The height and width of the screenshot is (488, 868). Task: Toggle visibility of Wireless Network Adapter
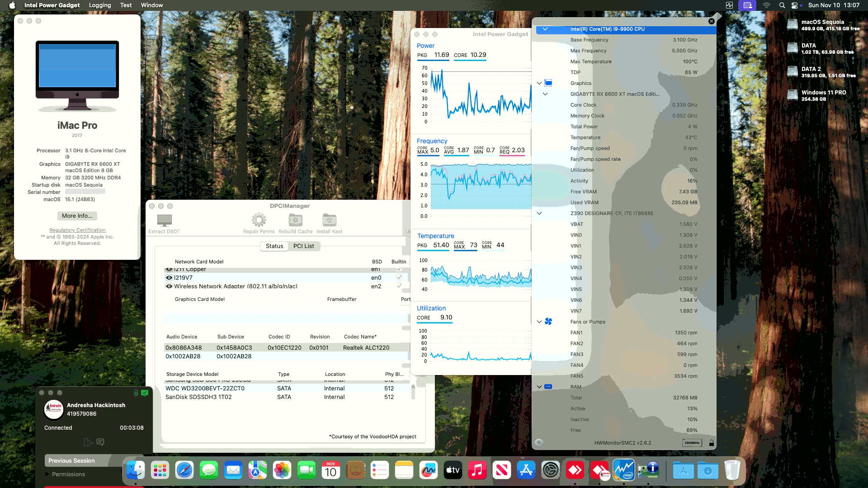pyautogui.click(x=169, y=286)
